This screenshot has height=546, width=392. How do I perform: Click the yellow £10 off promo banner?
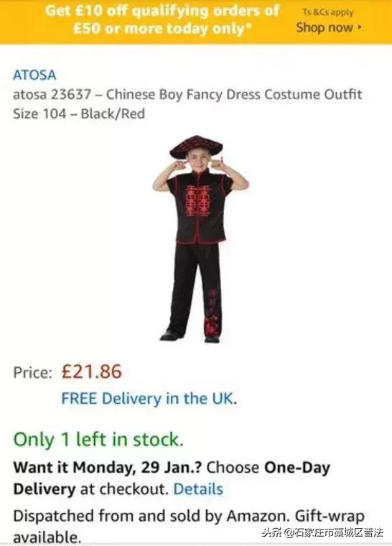pos(196,22)
